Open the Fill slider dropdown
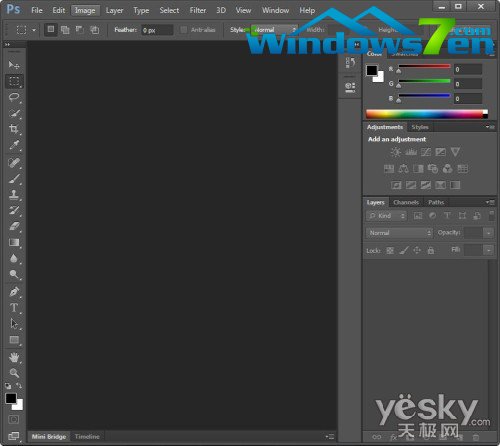 pyautogui.click(x=488, y=250)
